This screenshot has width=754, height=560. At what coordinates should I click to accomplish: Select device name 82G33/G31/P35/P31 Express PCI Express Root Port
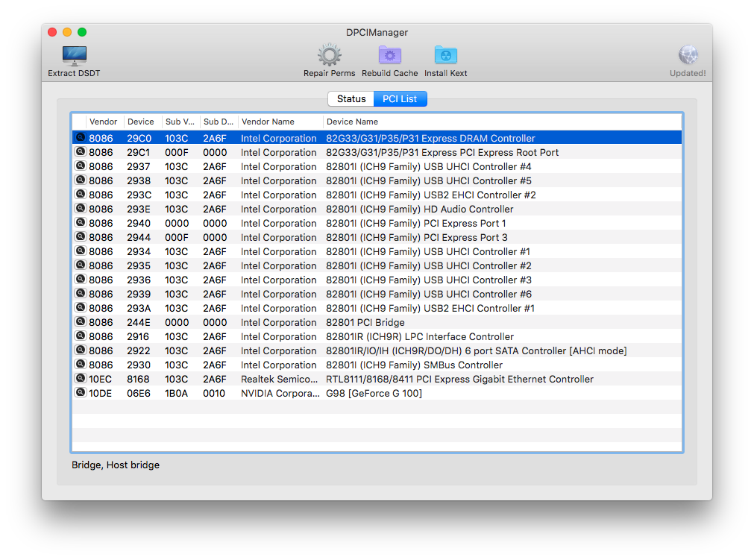pyautogui.click(x=442, y=152)
